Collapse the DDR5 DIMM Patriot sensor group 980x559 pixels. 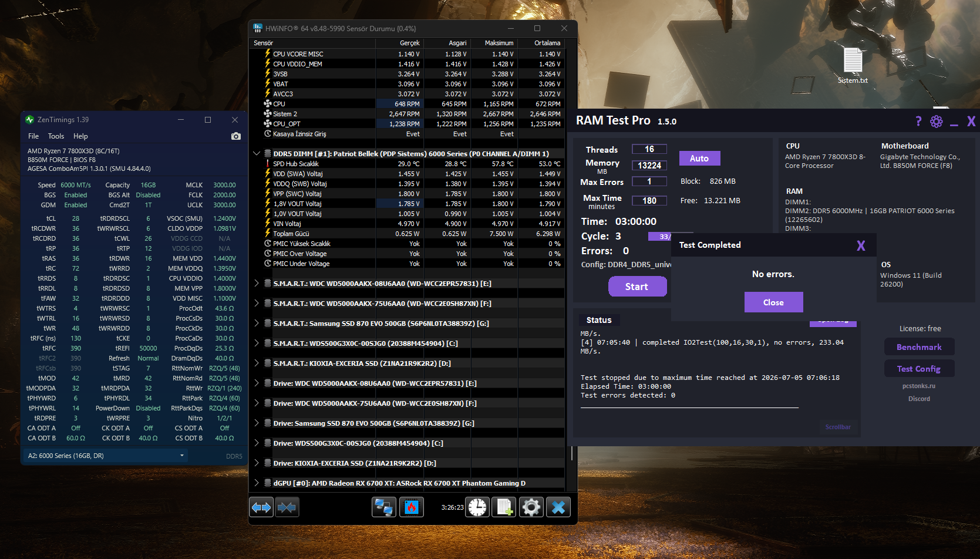(x=257, y=154)
